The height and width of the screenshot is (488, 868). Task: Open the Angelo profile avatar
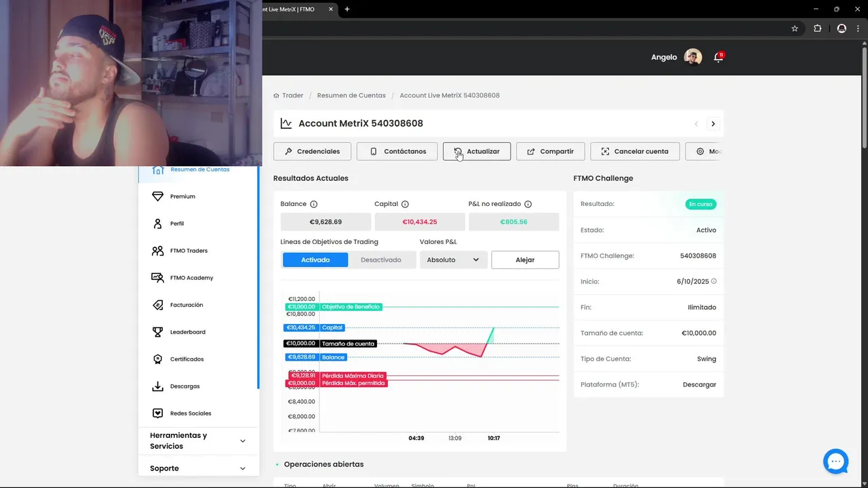tap(693, 57)
